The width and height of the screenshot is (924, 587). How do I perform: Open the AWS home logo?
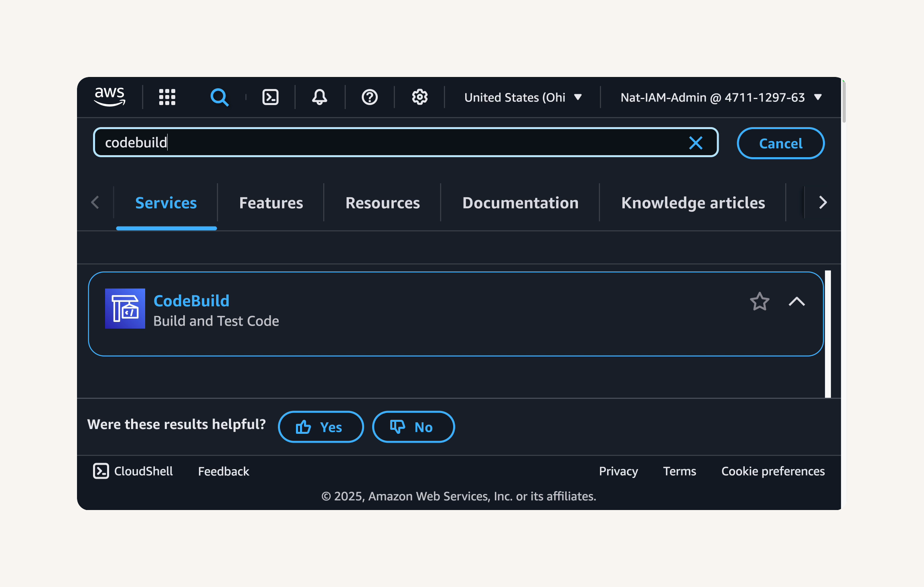pos(109,97)
